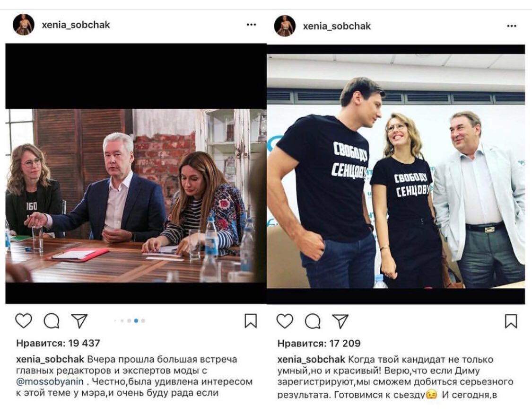
Task: Open xenia_sobchak username in right header
Action: point(337,26)
